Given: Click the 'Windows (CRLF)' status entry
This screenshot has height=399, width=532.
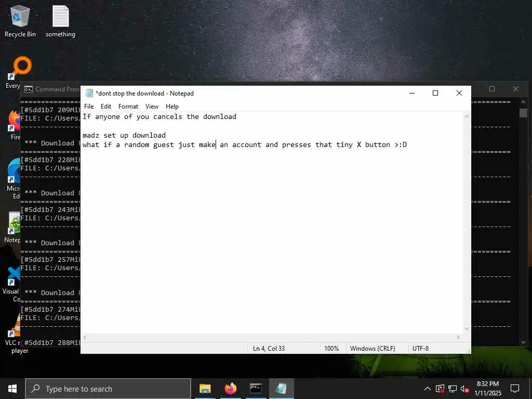Looking at the screenshot, I should 373,349.
